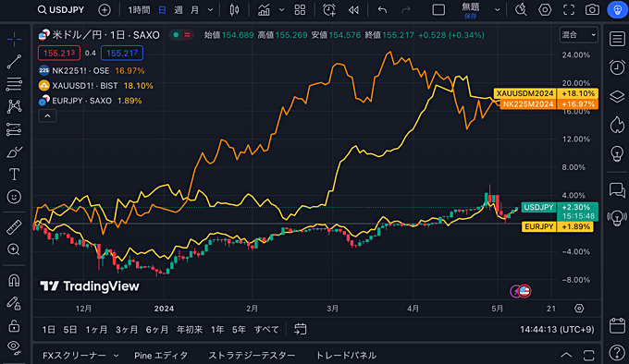629x364 pixels.
Task: Select the patterns drawing tool
Action: 14,106
